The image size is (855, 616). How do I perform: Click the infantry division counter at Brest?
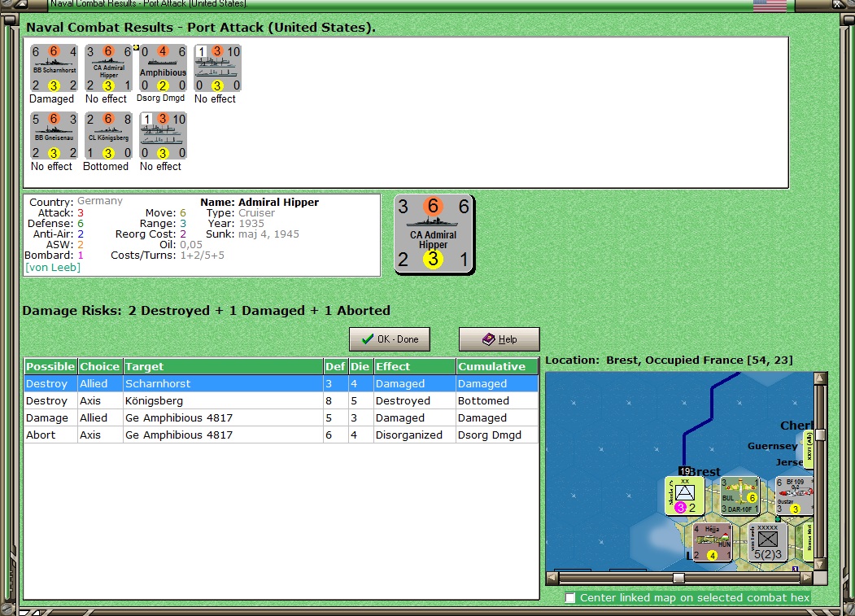684,496
